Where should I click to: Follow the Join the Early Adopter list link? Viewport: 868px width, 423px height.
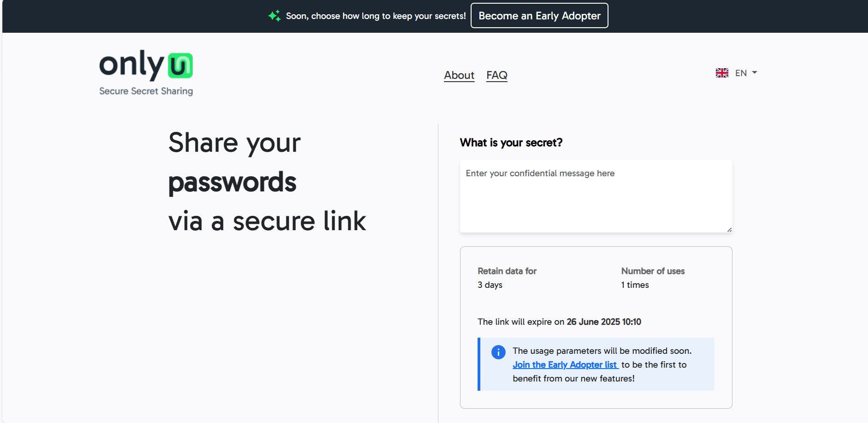[565, 365]
